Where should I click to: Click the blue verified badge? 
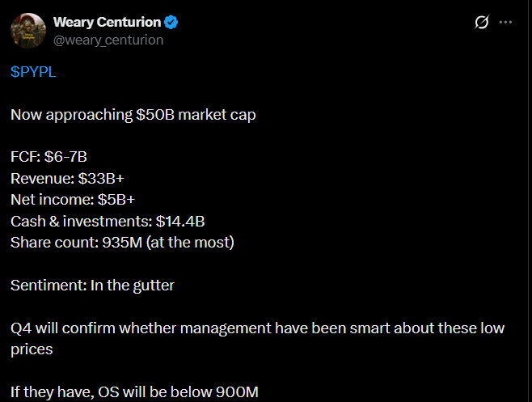(x=171, y=22)
